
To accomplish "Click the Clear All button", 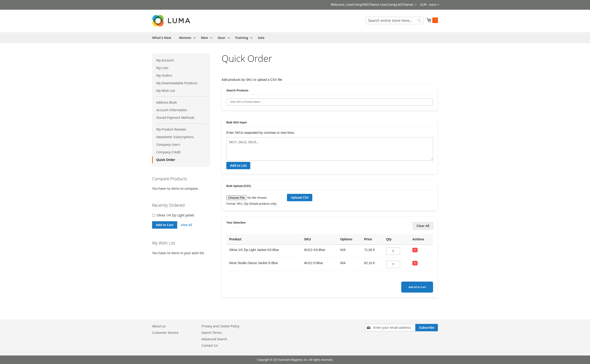I will [x=422, y=226].
